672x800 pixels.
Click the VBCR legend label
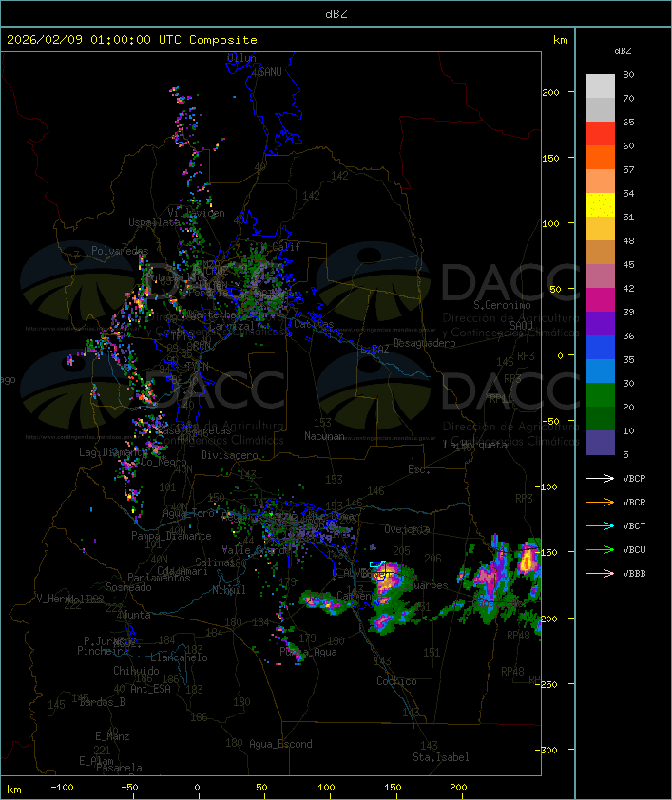[634, 502]
